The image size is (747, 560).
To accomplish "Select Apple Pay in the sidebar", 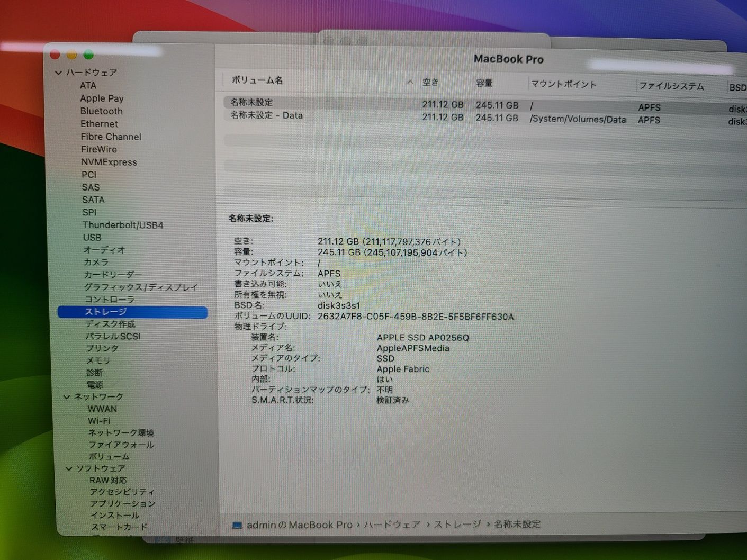I will click(102, 98).
